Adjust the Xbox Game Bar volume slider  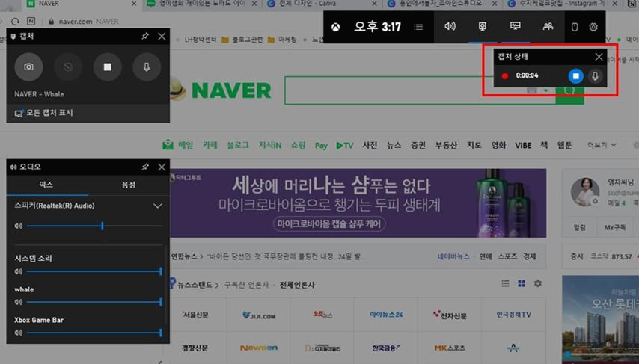[94, 333]
